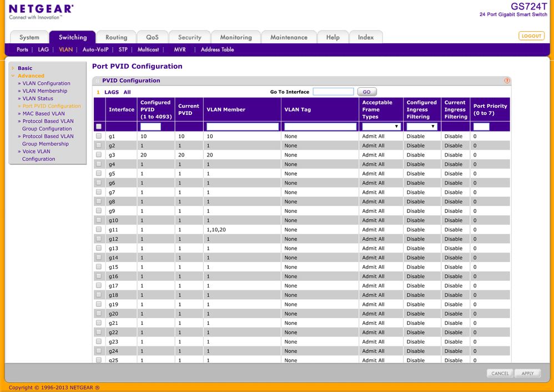Screen dimensions: 554x392
Task: Select the VLAN submenu item
Action: 66,49
